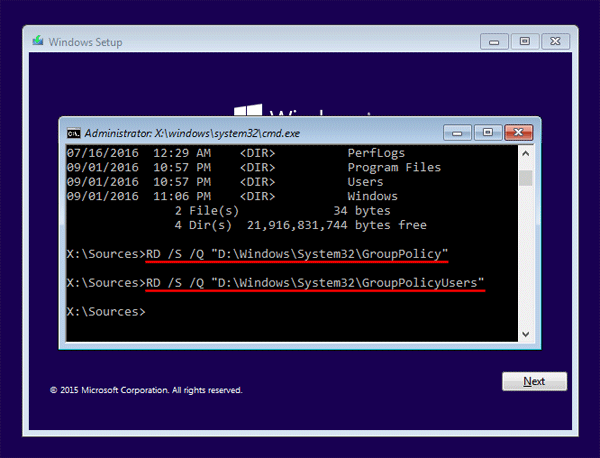This screenshot has height=458, width=600.
Task: Click the console vertical scrollbar thumb
Action: click(526, 178)
